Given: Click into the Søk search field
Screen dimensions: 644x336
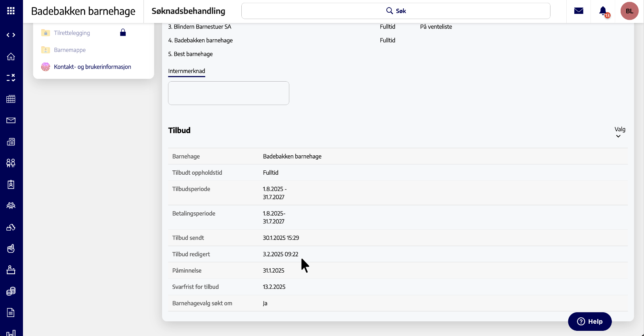Looking at the screenshot, I should pyautogui.click(x=396, y=11).
